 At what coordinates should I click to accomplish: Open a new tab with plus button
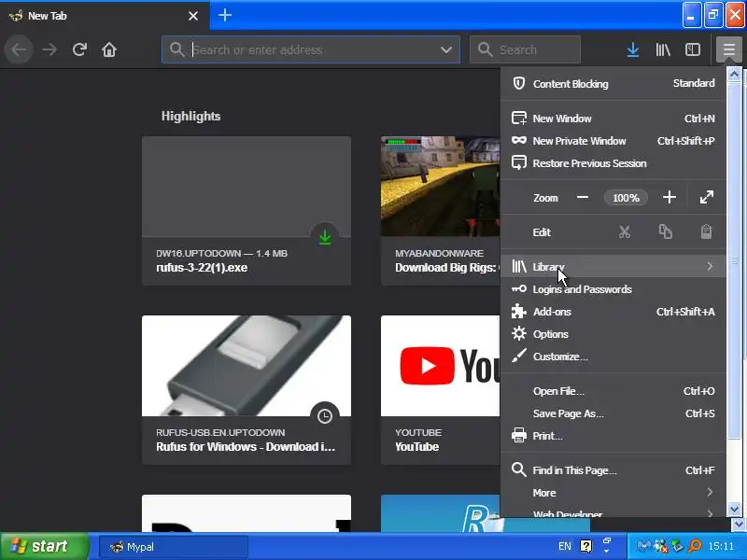225,15
